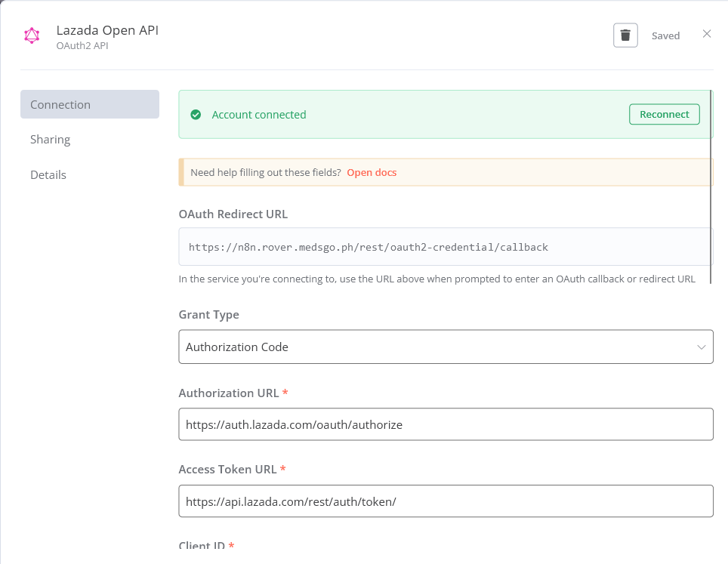728x564 pixels.
Task: Click the Saved status label
Action: (x=665, y=35)
